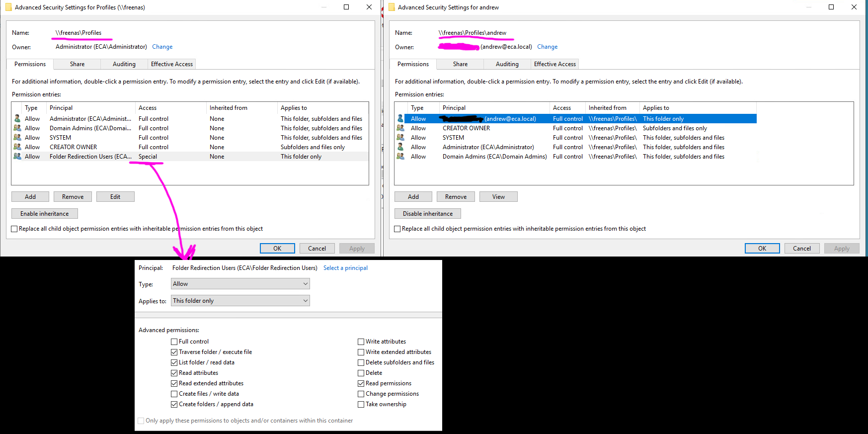
Task: Uncheck Read permissions checkbox
Action: (x=361, y=383)
